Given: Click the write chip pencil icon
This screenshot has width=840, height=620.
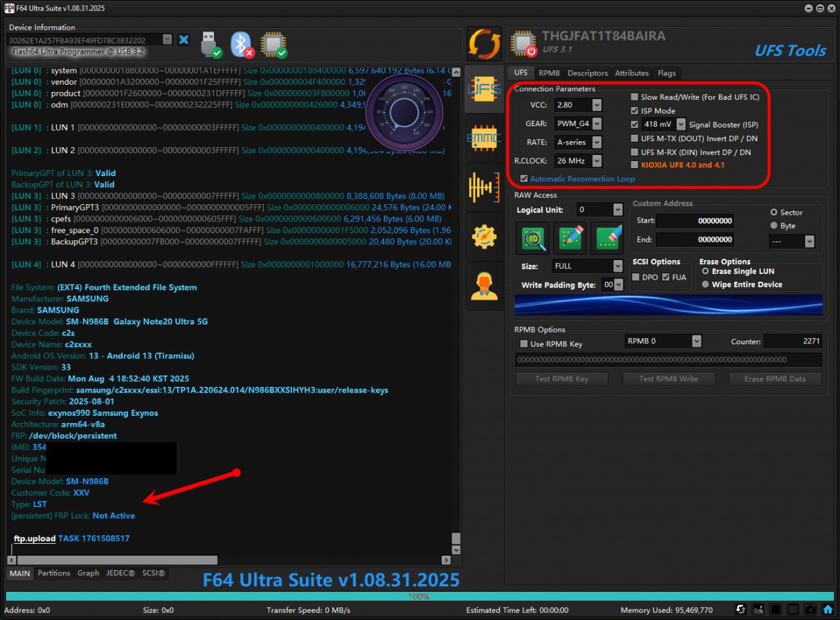Looking at the screenshot, I should [x=570, y=238].
